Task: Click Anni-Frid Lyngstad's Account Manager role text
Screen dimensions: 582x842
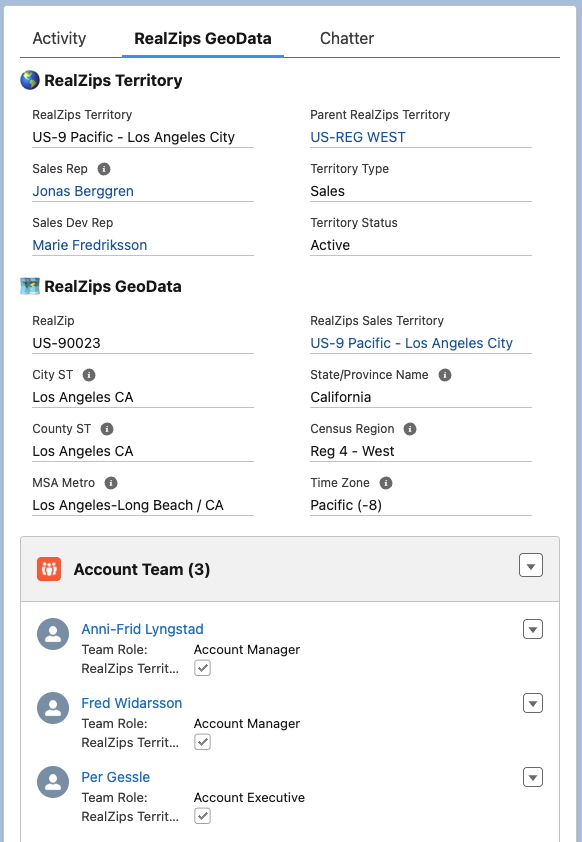Action: [247, 650]
